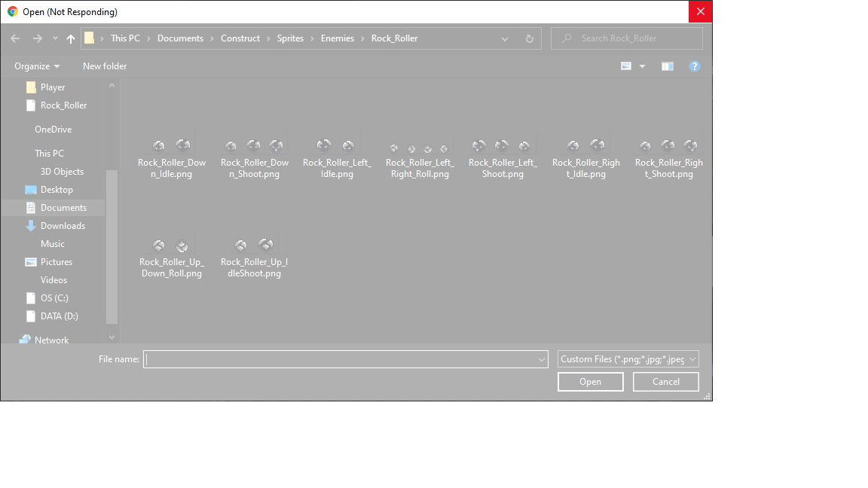
Task: Focus the Search Rock_Roller box
Action: click(x=627, y=38)
